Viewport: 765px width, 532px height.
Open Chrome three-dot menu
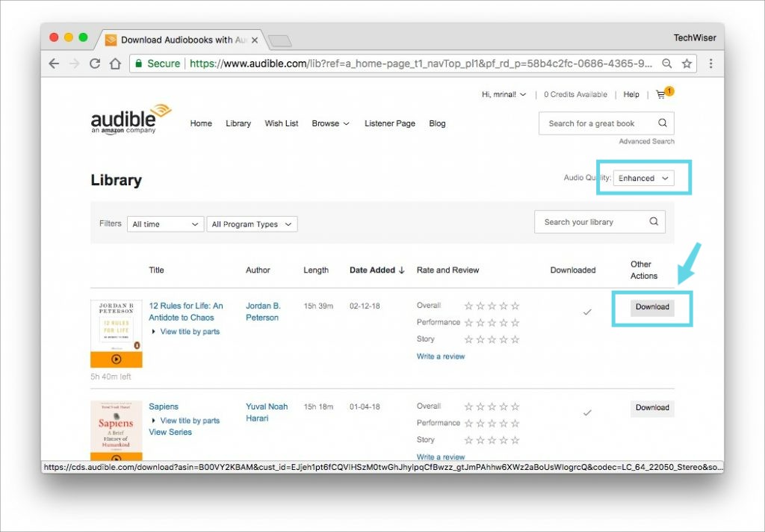[x=711, y=64]
